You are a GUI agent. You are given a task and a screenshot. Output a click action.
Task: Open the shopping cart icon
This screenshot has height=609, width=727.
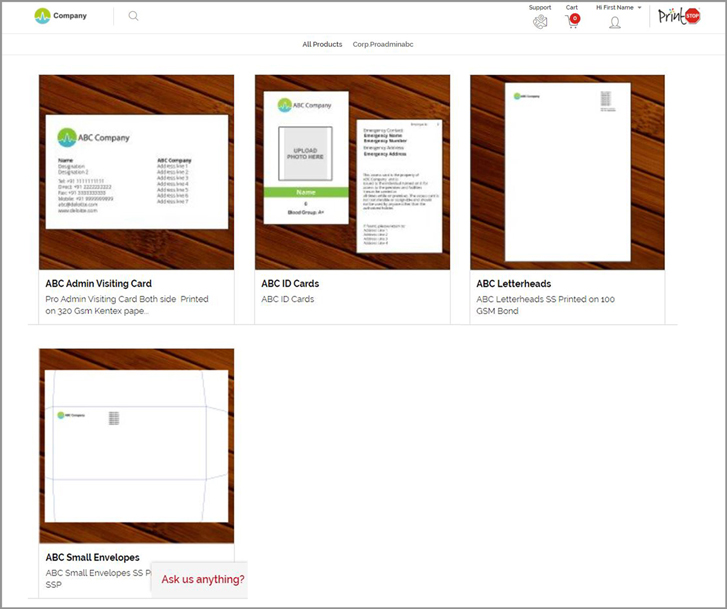click(571, 22)
